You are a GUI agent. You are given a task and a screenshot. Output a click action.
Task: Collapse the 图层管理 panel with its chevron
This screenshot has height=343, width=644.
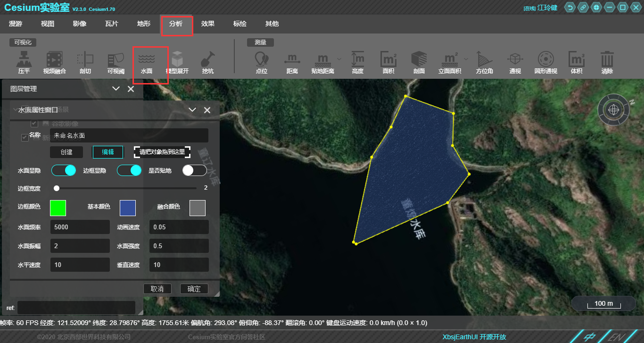116,89
